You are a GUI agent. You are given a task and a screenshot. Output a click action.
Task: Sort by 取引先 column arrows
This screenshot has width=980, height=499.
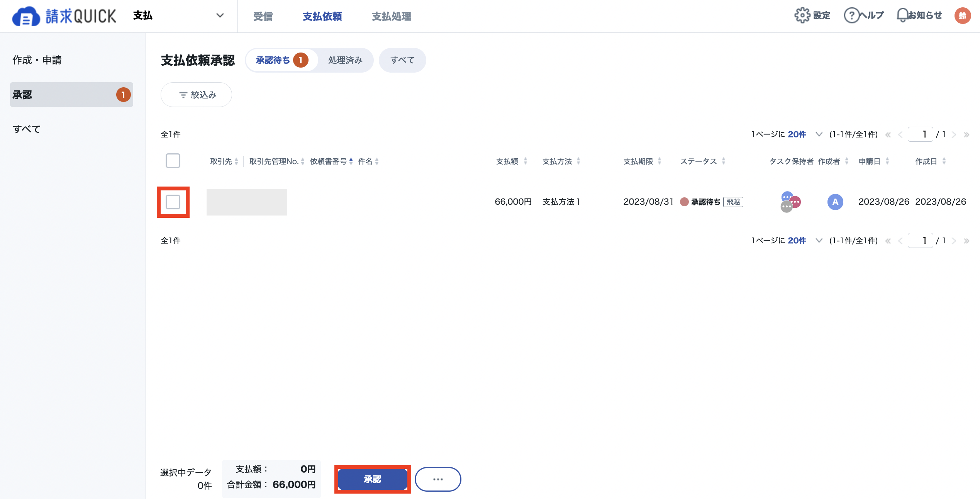(x=236, y=161)
